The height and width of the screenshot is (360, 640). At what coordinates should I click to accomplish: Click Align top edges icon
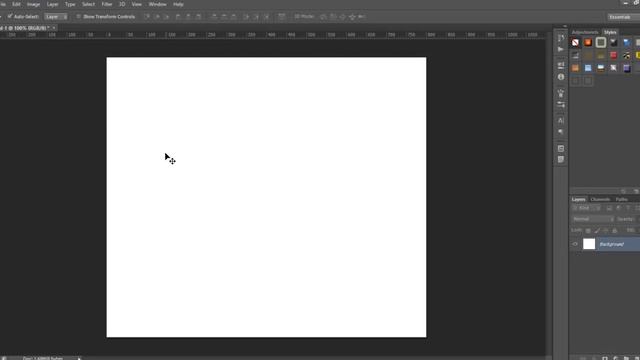147,17
